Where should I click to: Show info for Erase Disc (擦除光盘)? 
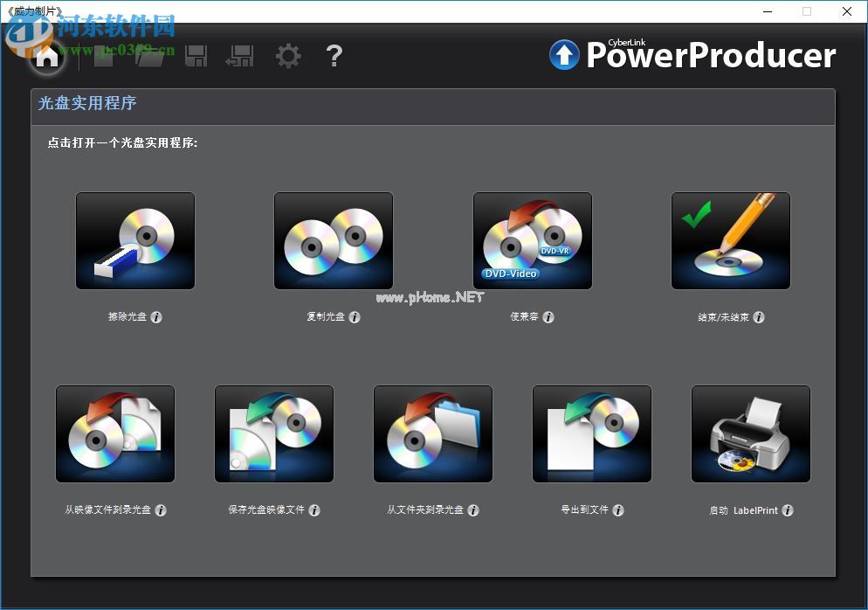156,317
